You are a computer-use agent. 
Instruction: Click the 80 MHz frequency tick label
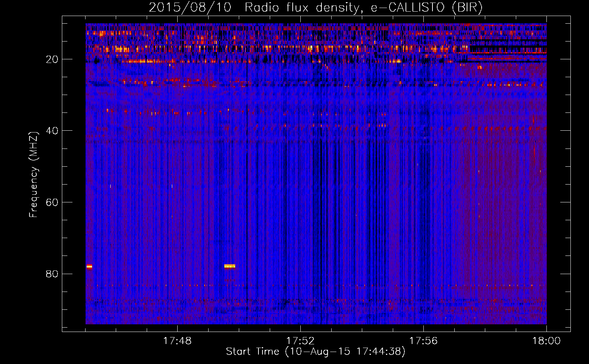click(x=52, y=274)
